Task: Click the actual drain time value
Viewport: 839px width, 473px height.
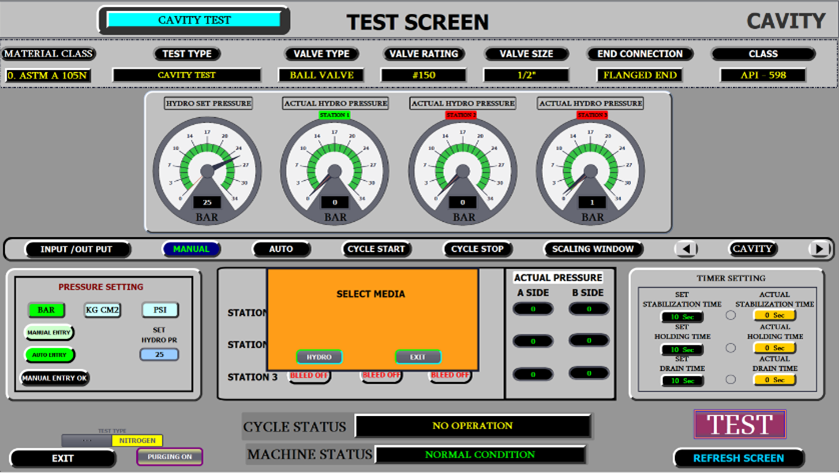Action: (774, 379)
